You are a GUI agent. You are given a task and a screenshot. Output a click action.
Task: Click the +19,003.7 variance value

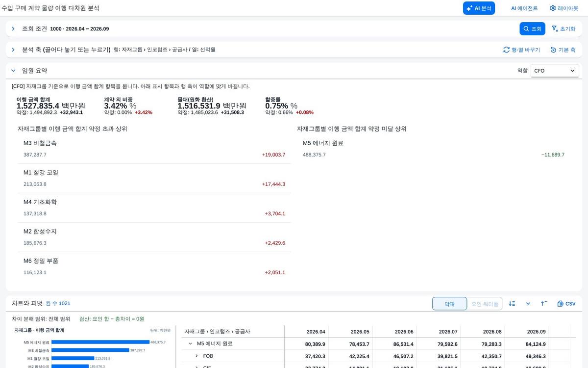[x=273, y=155]
